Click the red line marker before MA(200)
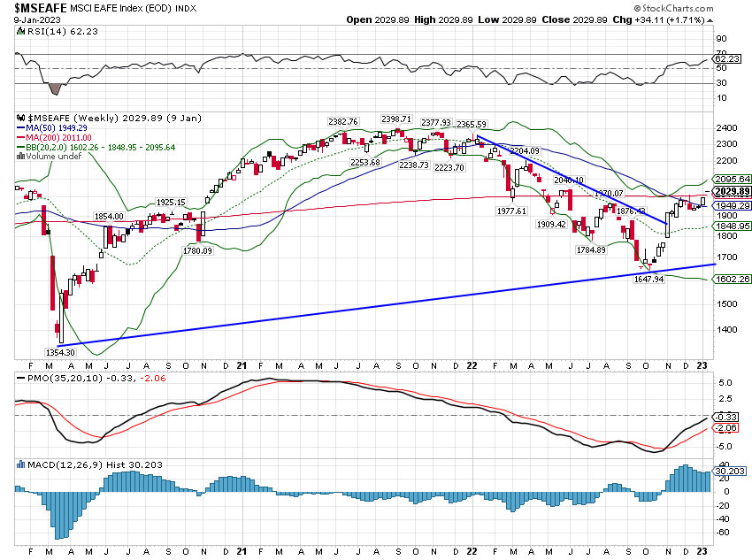Screen dimensions: 752x560 (20, 138)
